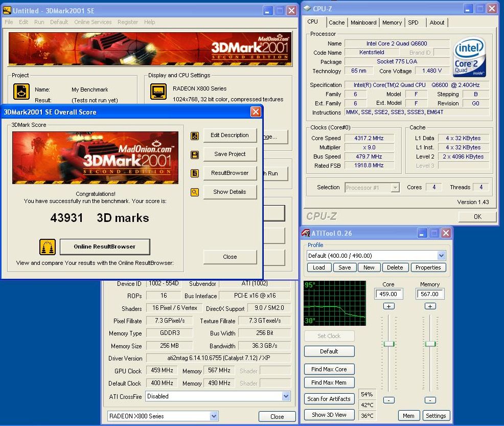Open the ResultBrowser button
This screenshot has width=504, height=426.
click(230, 173)
